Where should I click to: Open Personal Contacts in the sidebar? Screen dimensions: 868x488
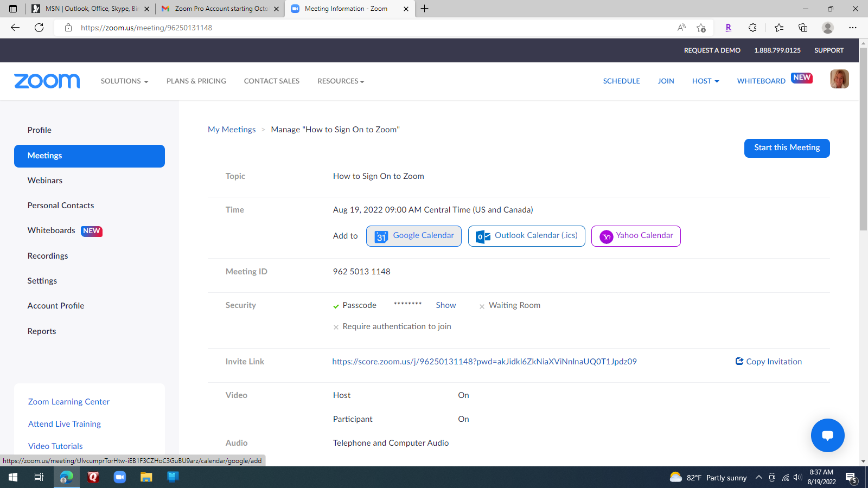point(61,206)
